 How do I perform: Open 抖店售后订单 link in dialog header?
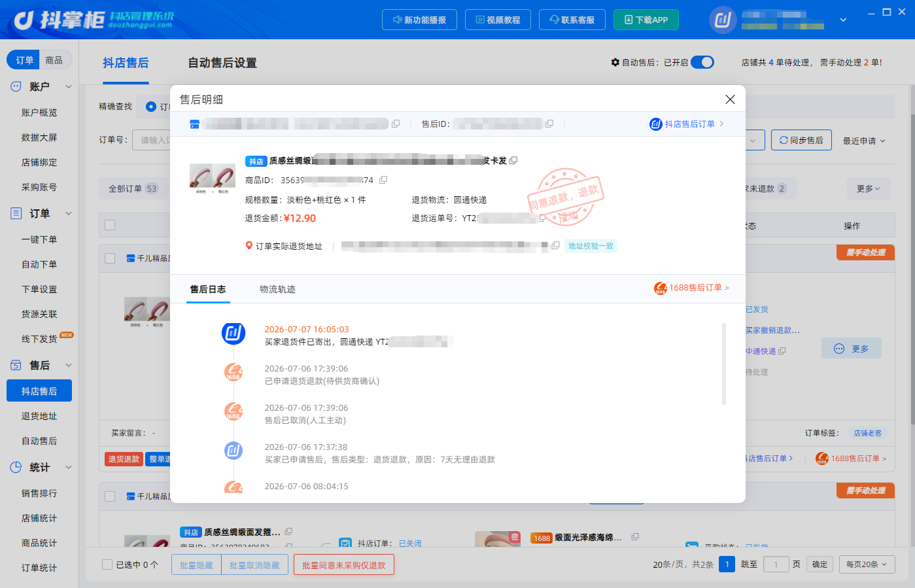687,124
